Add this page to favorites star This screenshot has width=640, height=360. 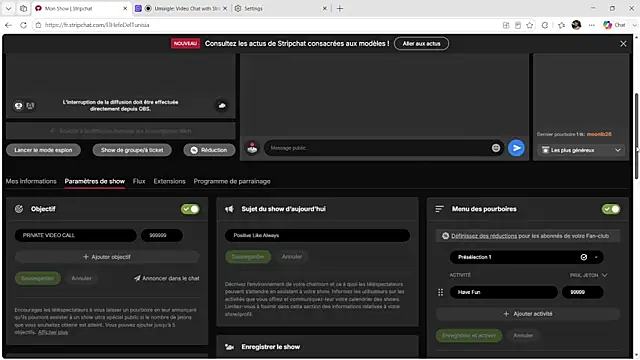[x=529, y=25]
